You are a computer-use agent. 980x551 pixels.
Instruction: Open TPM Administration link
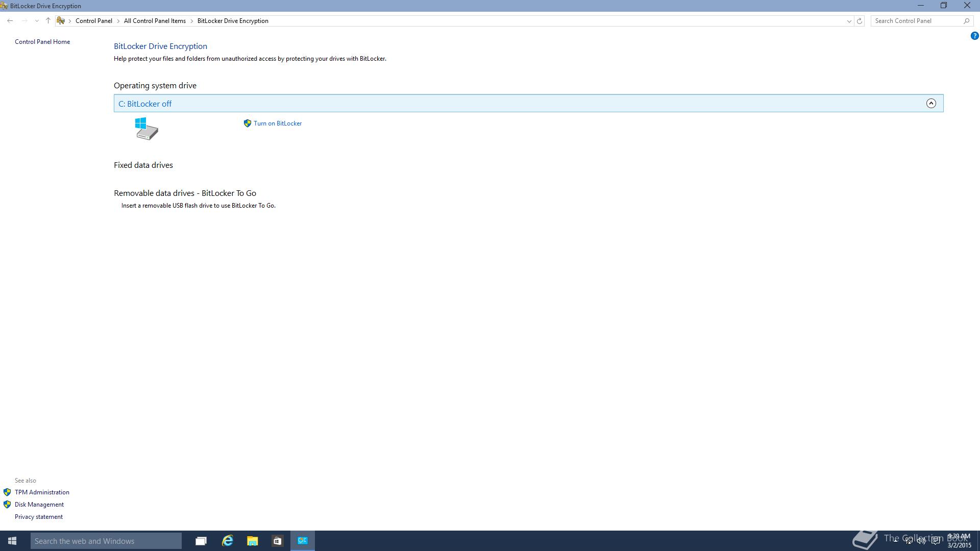coord(42,492)
